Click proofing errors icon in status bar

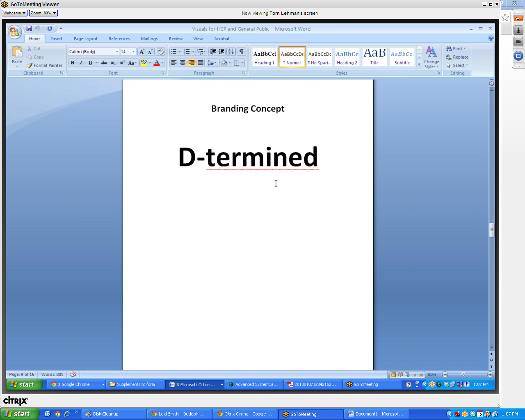[x=73, y=374]
